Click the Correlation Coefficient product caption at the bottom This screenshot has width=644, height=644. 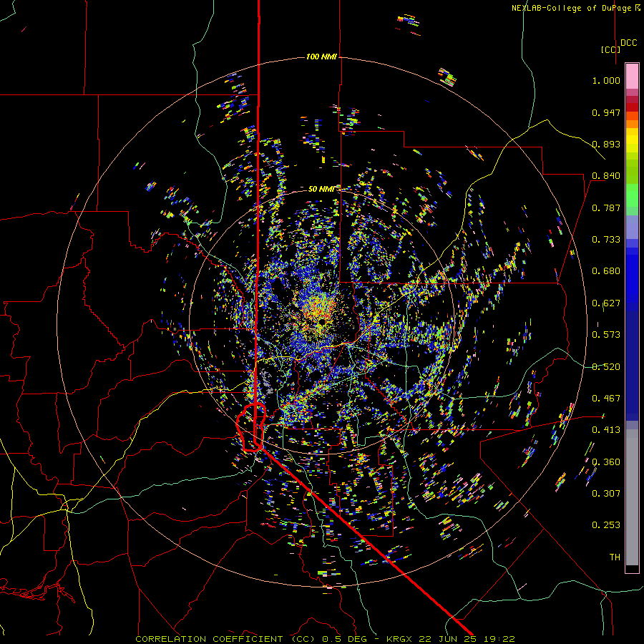coord(325,639)
